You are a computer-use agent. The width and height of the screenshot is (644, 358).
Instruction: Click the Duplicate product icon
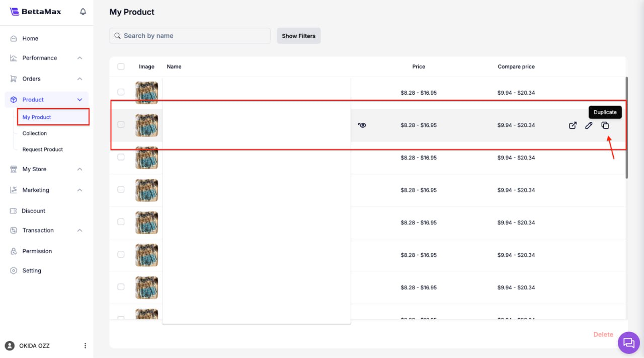point(605,125)
